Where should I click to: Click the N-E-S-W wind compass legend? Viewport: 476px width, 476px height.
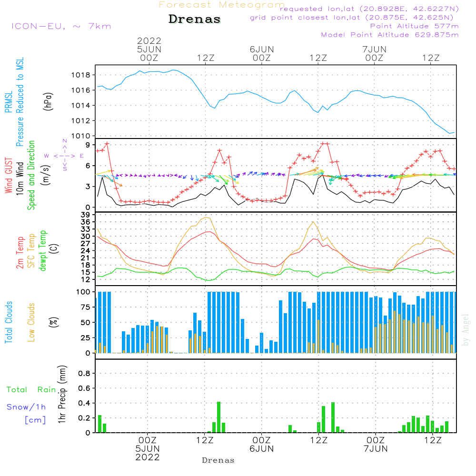point(64,155)
